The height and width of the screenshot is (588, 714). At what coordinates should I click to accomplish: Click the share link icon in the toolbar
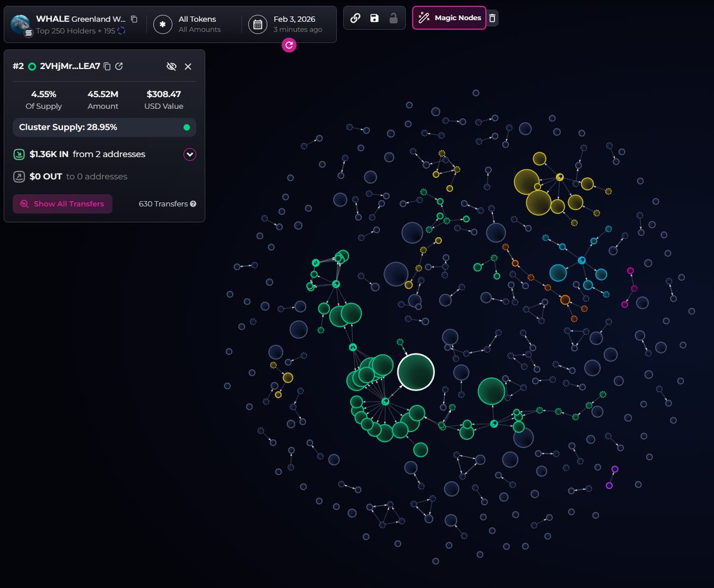coord(356,17)
